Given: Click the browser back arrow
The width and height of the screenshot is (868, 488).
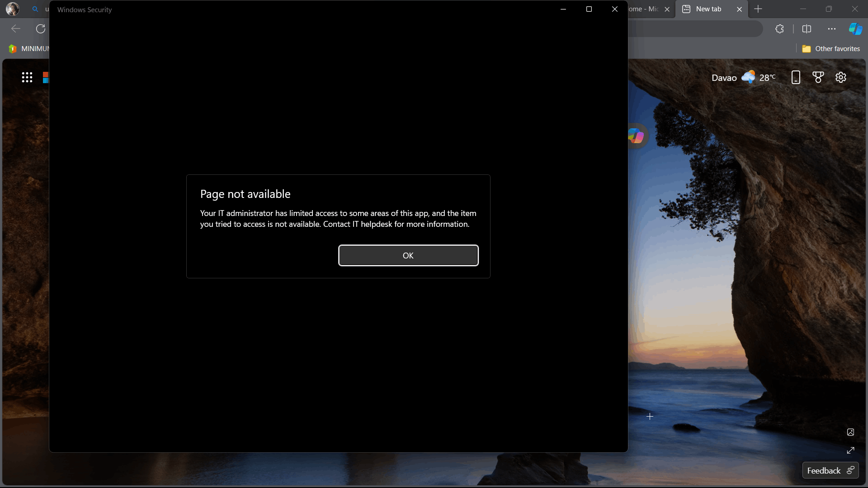Looking at the screenshot, I should (x=16, y=29).
